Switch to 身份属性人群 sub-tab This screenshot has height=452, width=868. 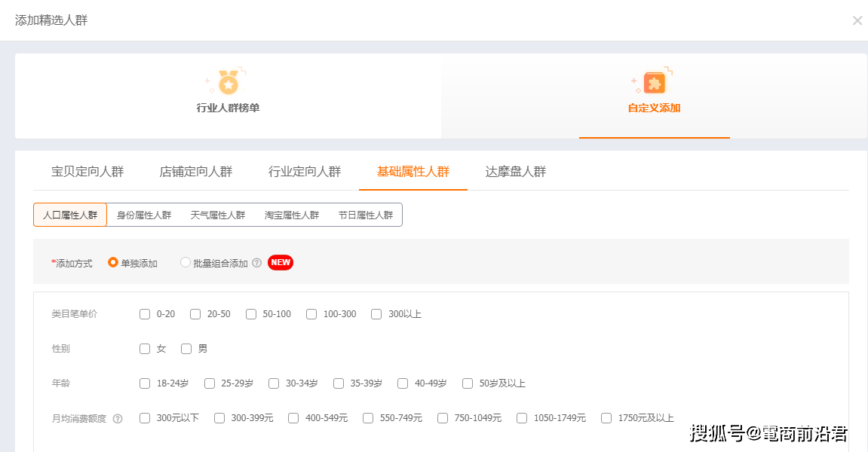point(144,215)
